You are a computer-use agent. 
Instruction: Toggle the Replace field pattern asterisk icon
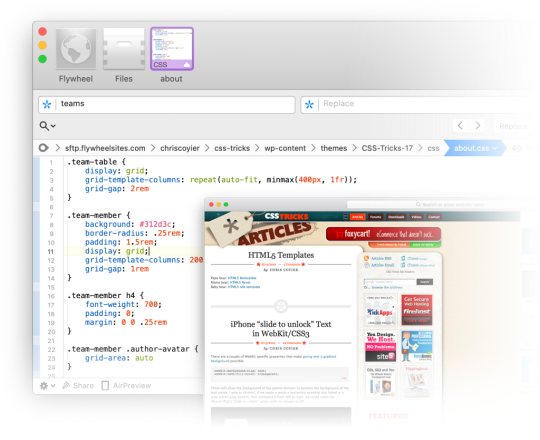tap(309, 104)
